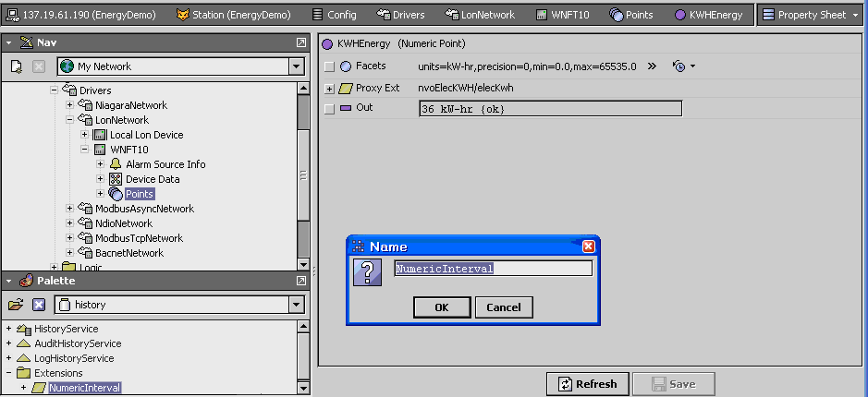Open the history palette dropdown

(x=296, y=304)
